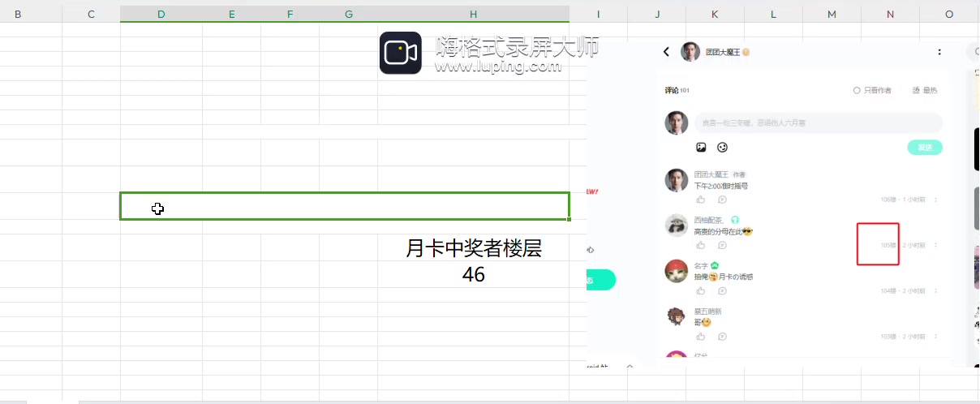Click the reply icon under 晏五萌新's comment
The image size is (980, 404).
(x=722, y=336)
